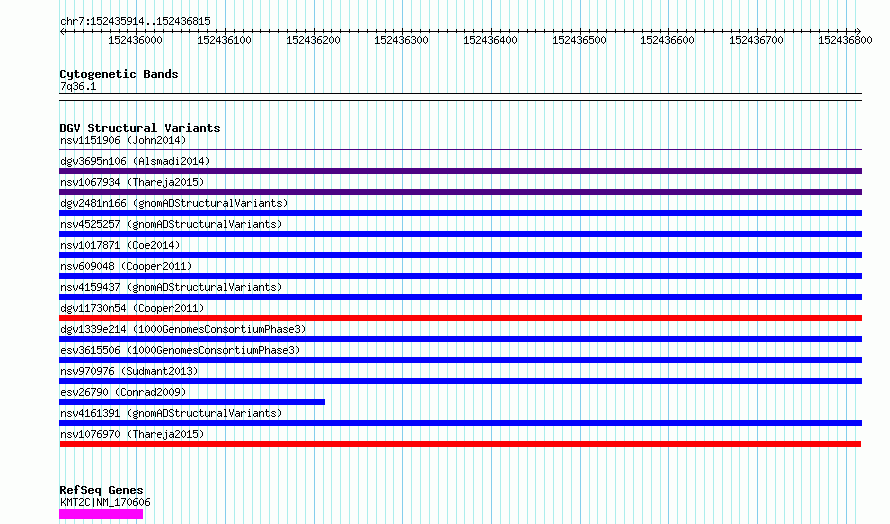Click the ruler's right arrowhead
Screen dimensions: 890x524
(859, 32)
